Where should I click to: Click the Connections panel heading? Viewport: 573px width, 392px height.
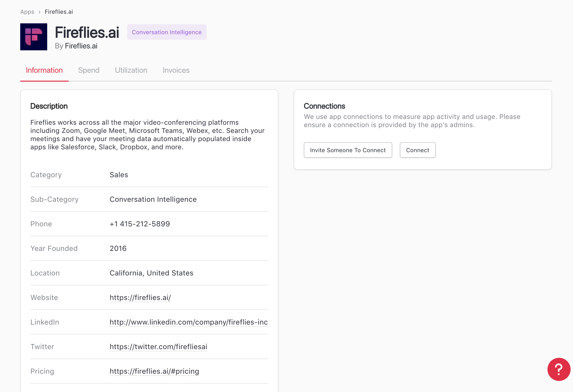click(x=324, y=106)
